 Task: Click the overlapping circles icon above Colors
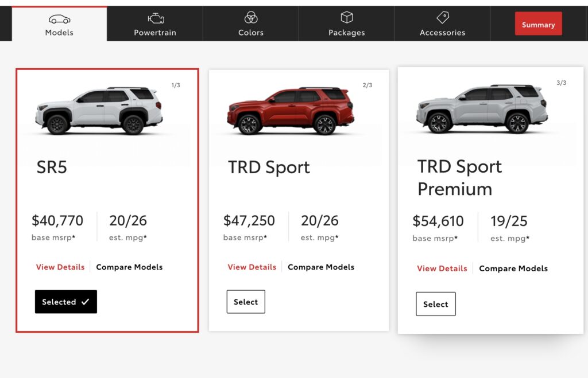(x=250, y=17)
